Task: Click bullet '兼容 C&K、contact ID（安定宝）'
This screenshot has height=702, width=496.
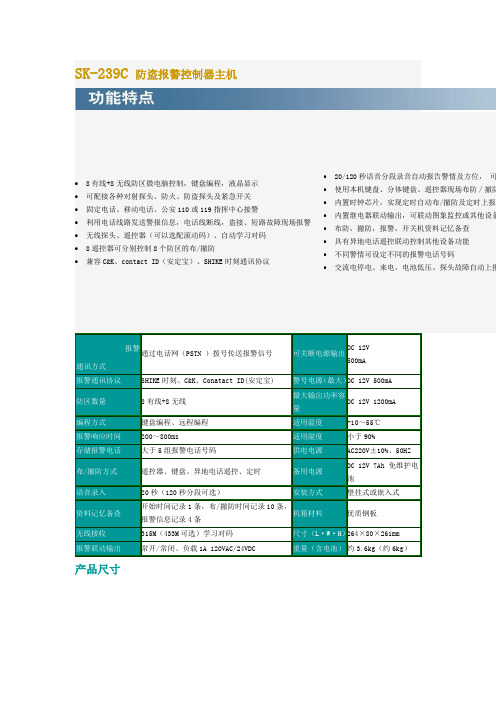Action: 178,261
